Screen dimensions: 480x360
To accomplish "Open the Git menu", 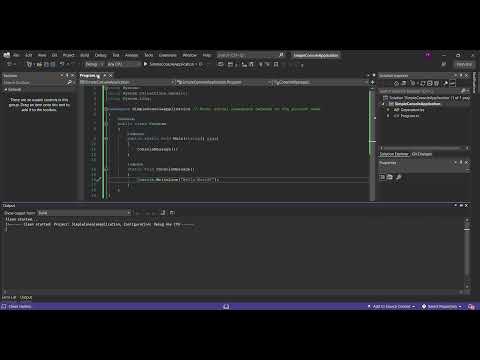I will pos(55,55).
